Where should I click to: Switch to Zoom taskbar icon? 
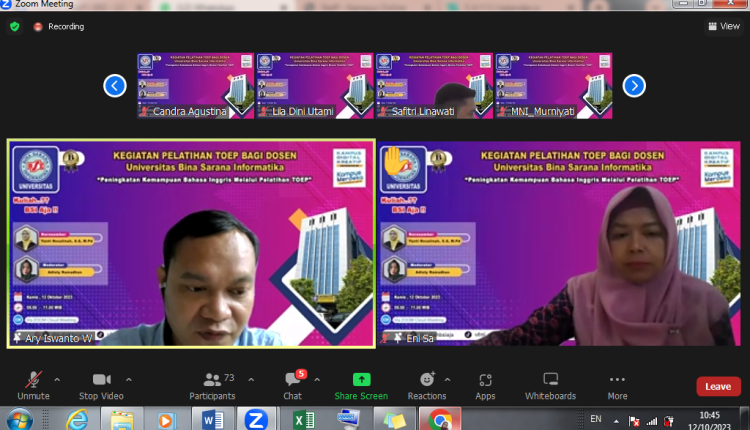[x=256, y=419]
